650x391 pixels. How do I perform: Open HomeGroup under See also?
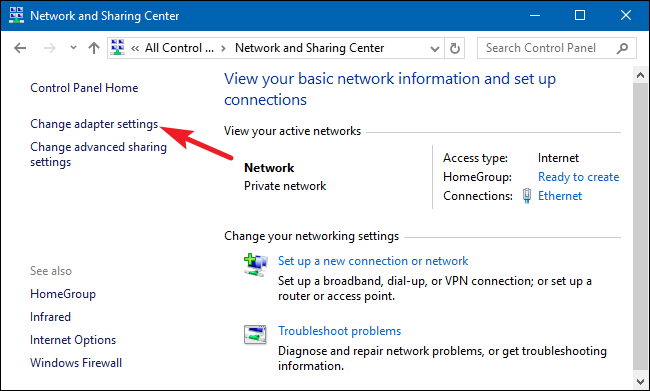pyautogui.click(x=63, y=294)
